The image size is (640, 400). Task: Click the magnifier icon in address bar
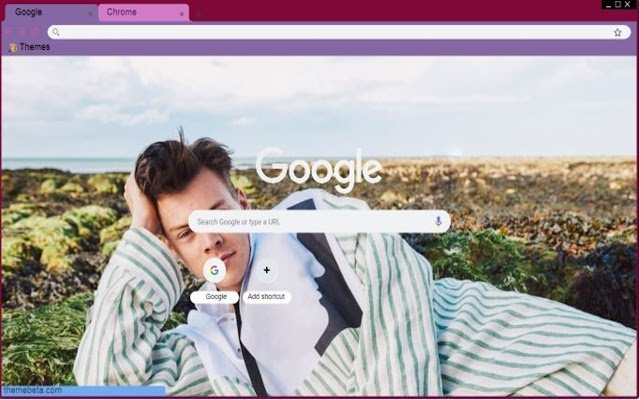pos(56,32)
